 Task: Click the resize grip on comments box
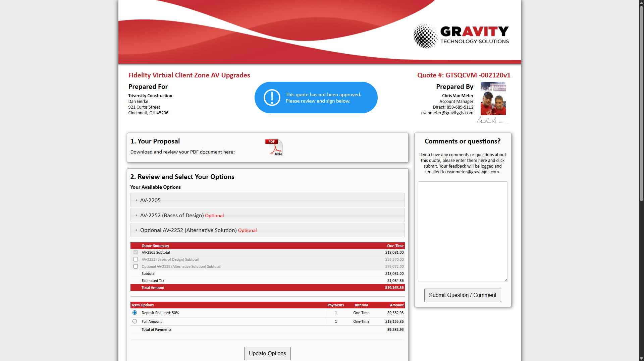[x=506, y=280]
